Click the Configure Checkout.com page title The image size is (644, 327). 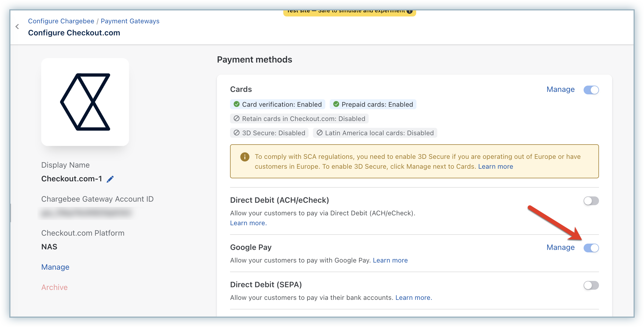[x=74, y=33]
